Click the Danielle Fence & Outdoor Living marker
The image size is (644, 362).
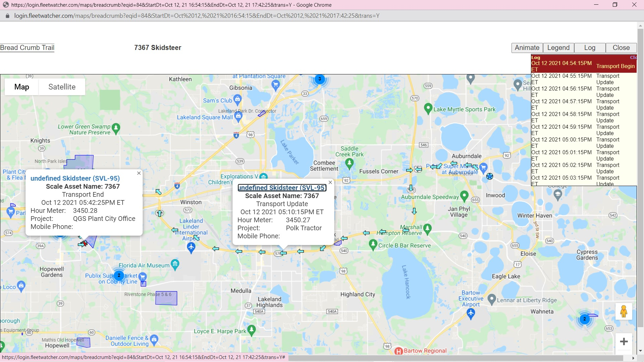pos(154,340)
